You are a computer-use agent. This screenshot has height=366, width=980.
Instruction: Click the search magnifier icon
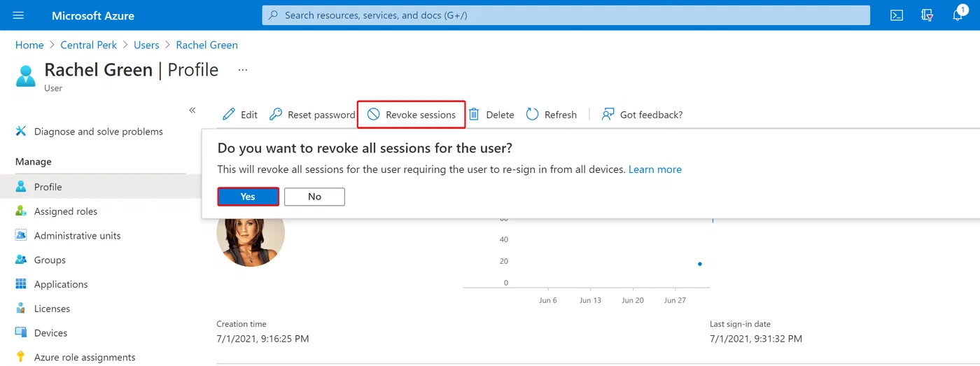(273, 15)
